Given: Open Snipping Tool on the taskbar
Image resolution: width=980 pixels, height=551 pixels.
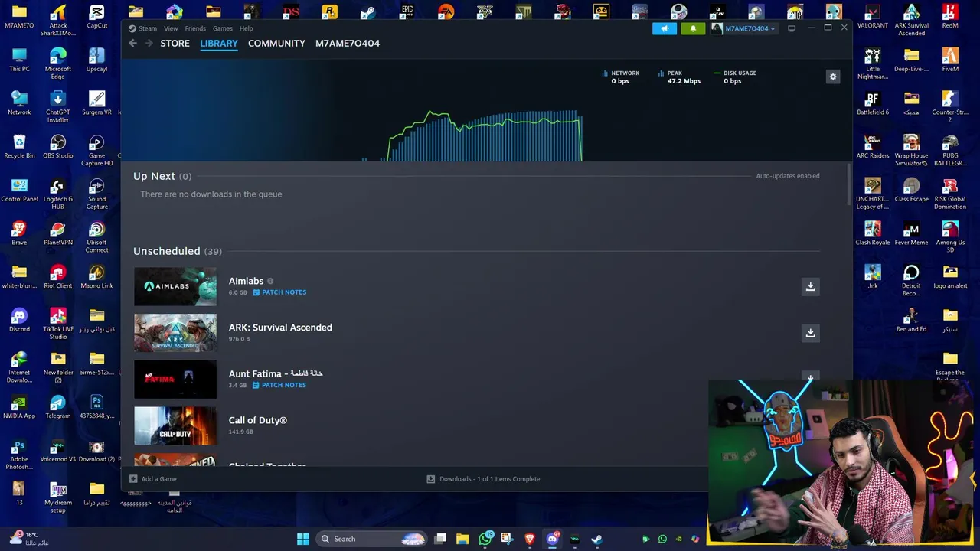Looking at the screenshot, I should point(507,539).
